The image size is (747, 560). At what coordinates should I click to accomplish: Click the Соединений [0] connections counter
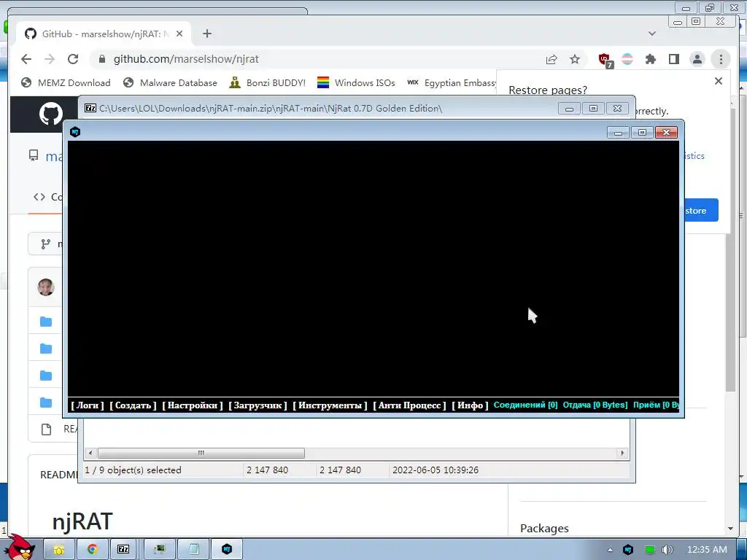(x=525, y=405)
